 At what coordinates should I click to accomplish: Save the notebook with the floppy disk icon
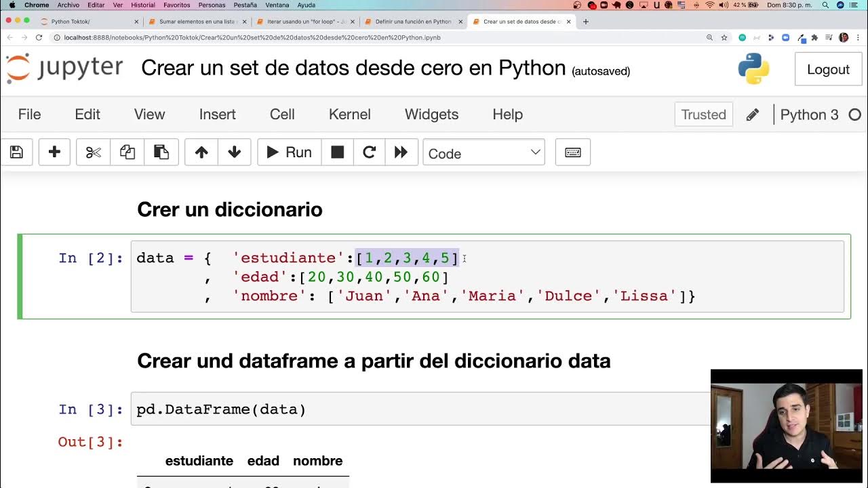(x=16, y=152)
